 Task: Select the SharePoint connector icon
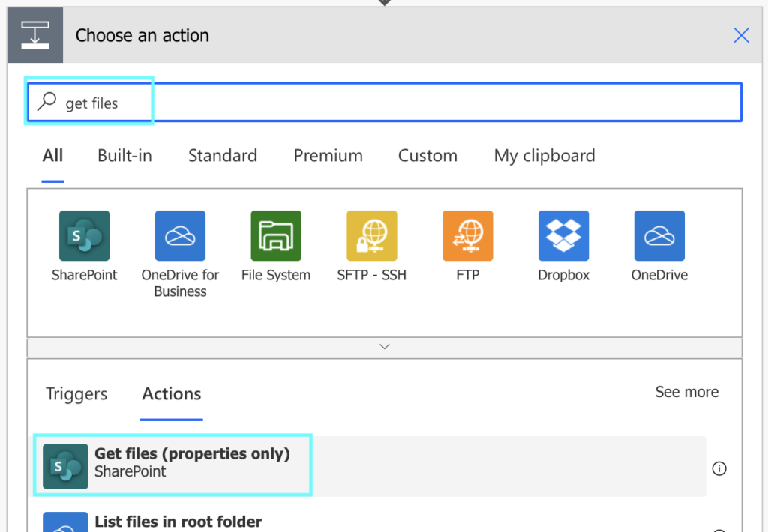point(84,235)
